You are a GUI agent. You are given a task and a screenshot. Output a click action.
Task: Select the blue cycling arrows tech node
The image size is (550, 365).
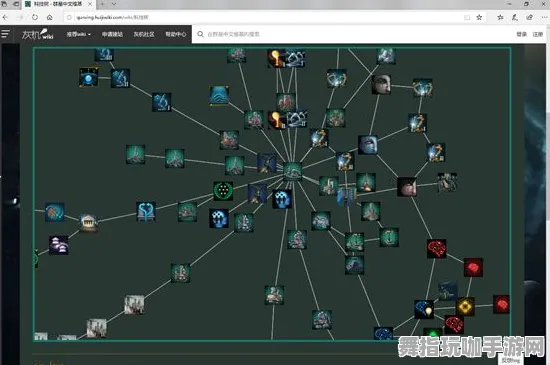point(146,211)
